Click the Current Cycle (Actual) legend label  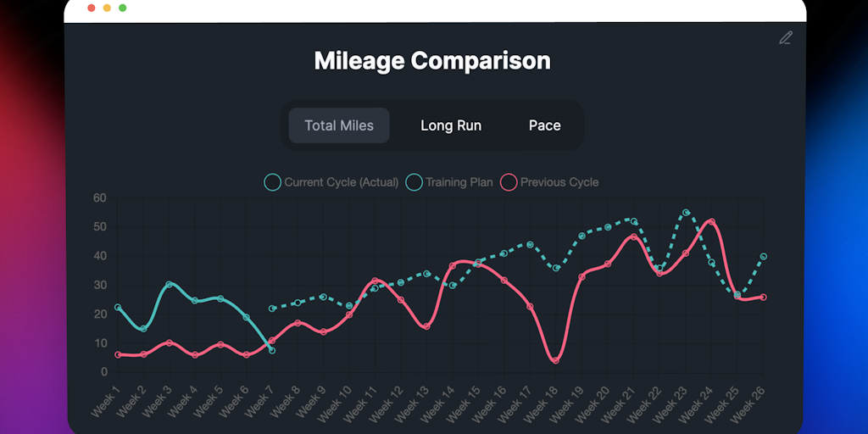pyautogui.click(x=341, y=182)
